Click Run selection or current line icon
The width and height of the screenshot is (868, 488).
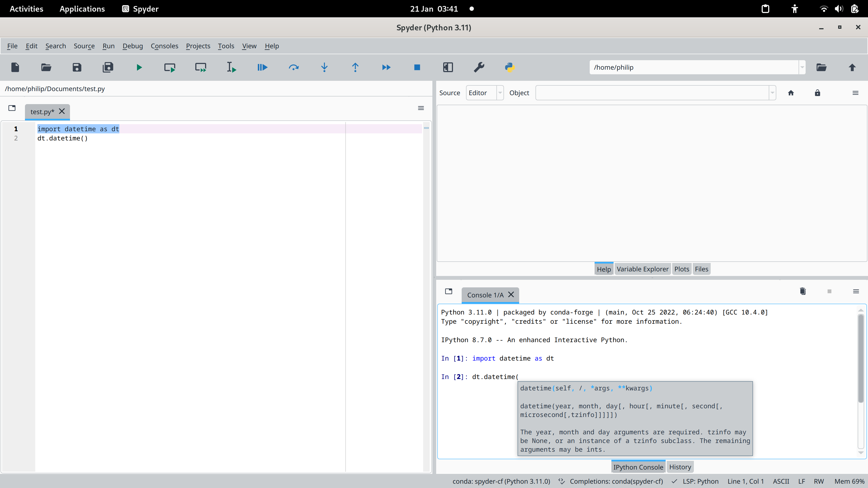coord(231,67)
